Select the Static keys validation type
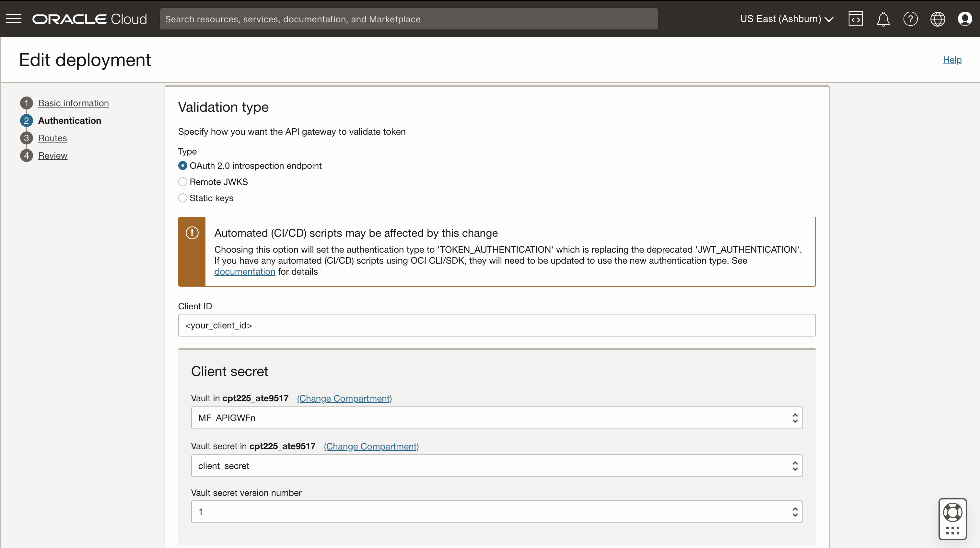The image size is (980, 548). coord(182,198)
